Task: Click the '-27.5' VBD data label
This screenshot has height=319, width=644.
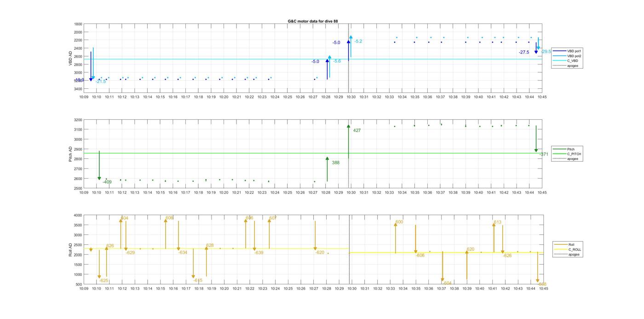Action: pyautogui.click(x=523, y=52)
